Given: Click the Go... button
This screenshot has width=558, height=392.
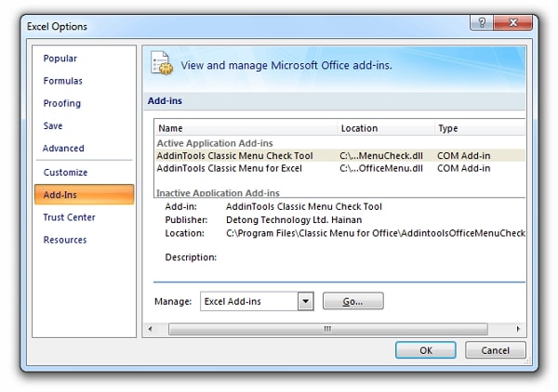Looking at the screenshot, I should pyautogui.click(x=353, y=301).
